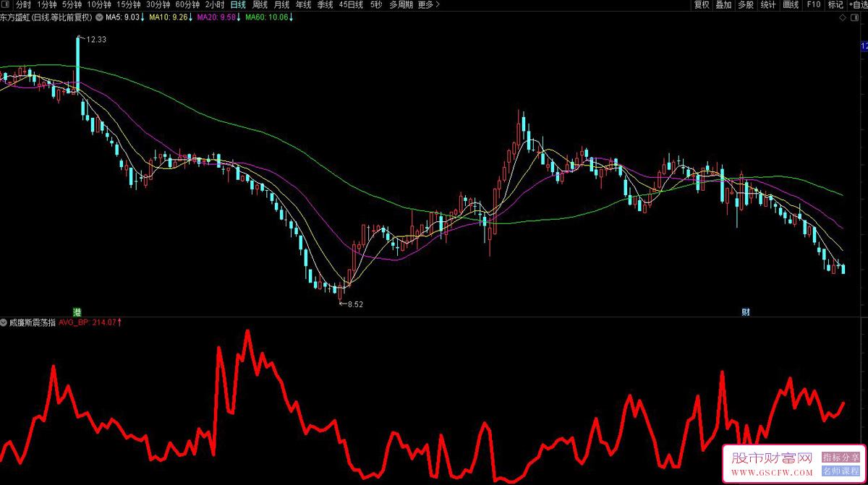The height and width of the screenshot is (485, 868).
Task: Expand the 更多 periods dropdown
Action: point(429,4)
